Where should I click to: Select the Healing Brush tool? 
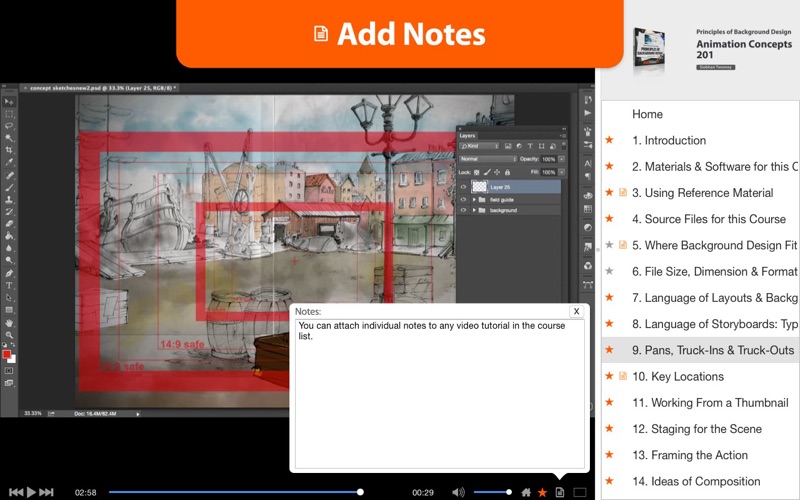pos(9,175)
